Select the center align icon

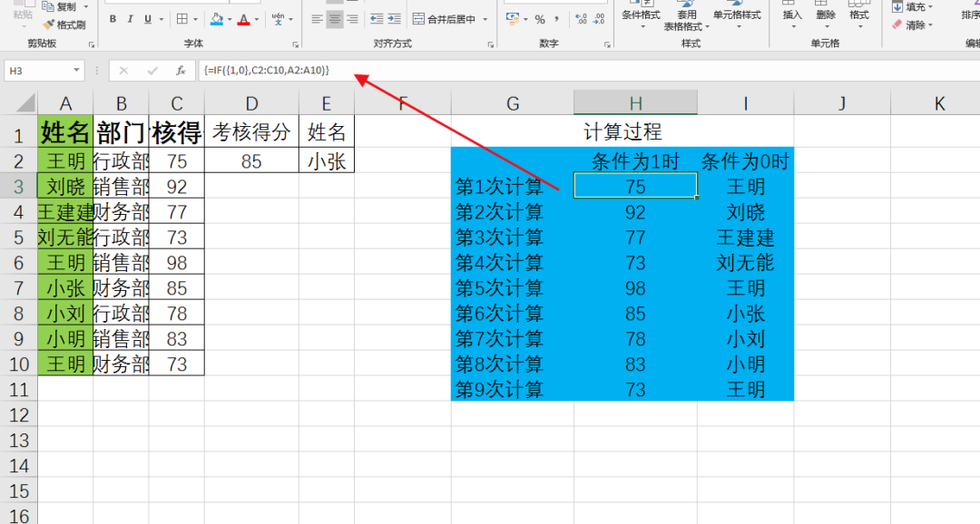pyautogui.click(x=335, y=19)
